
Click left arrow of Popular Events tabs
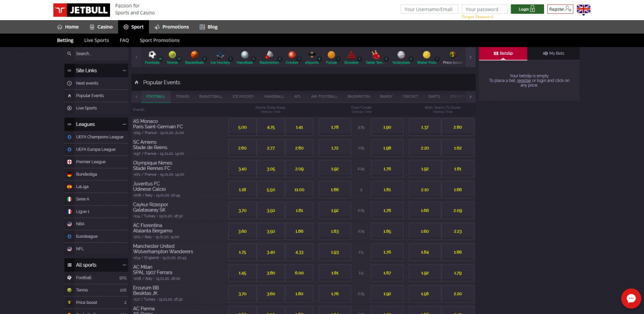[136, 96]
